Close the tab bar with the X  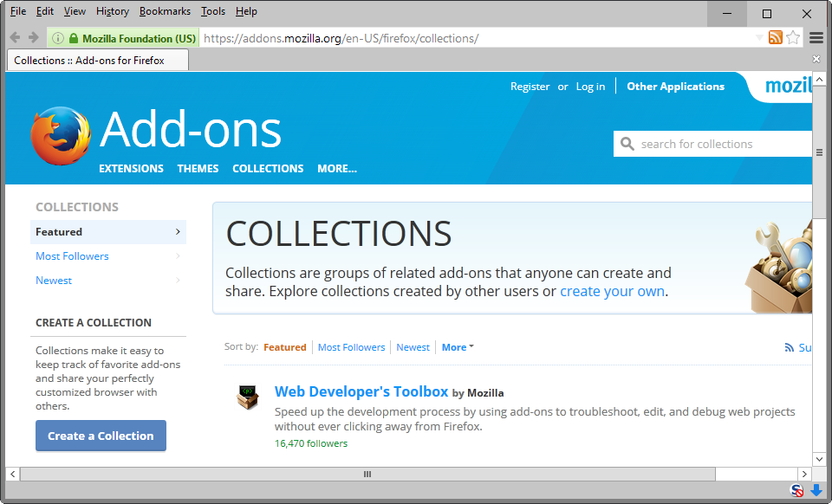(816, 59)
